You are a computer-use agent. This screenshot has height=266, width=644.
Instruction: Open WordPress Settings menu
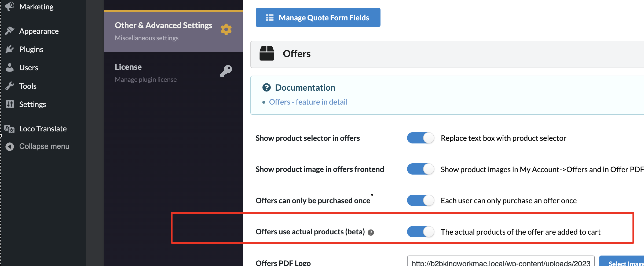(x=32, y=104)
